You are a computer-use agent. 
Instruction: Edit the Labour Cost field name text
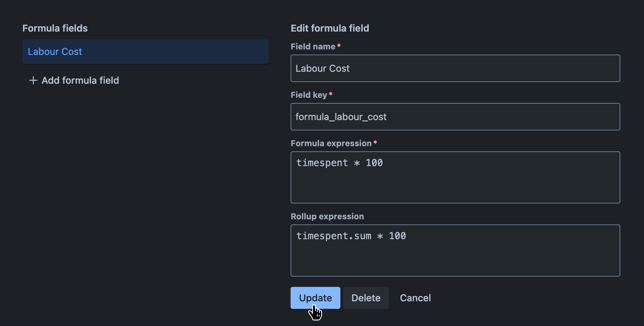[x=322, y=68]
